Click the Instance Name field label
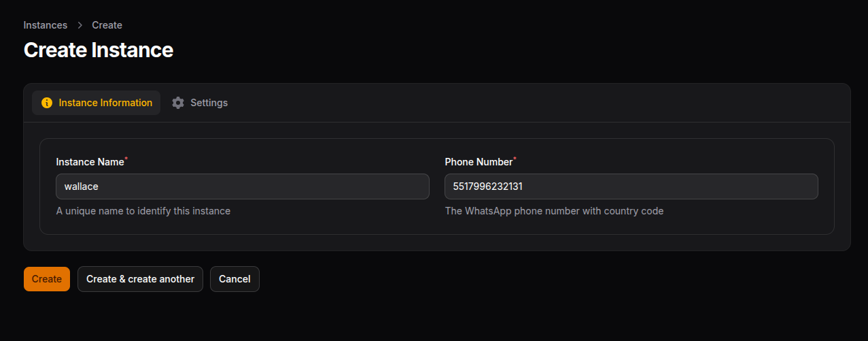 pyautogui.click(x=90, y=162)
